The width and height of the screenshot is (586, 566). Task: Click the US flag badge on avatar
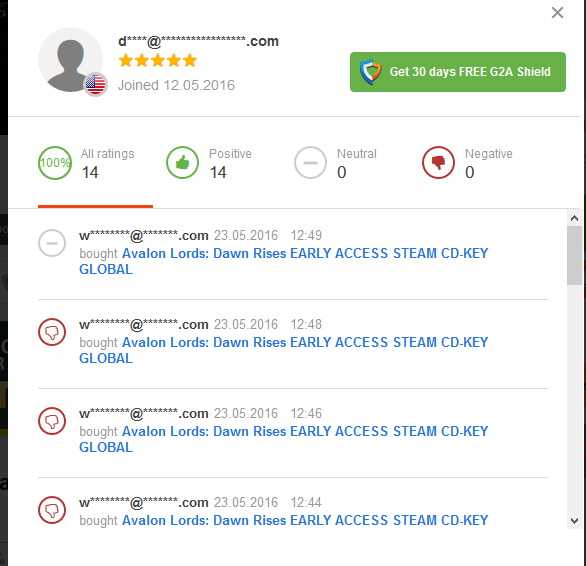click(x=95, y=84)
